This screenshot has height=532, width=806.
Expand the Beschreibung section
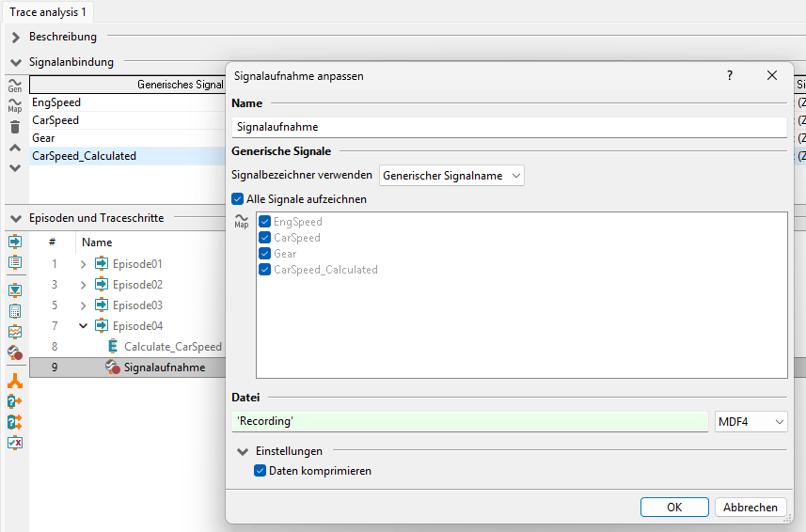(x=15, y=37)
